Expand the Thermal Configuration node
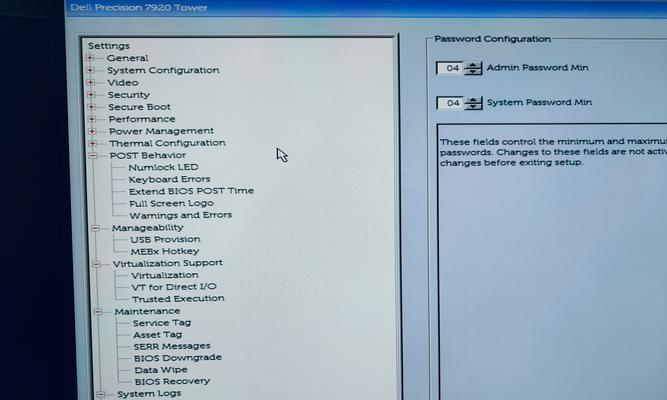Viewport: 667px width, 400px height. point(93,143)
